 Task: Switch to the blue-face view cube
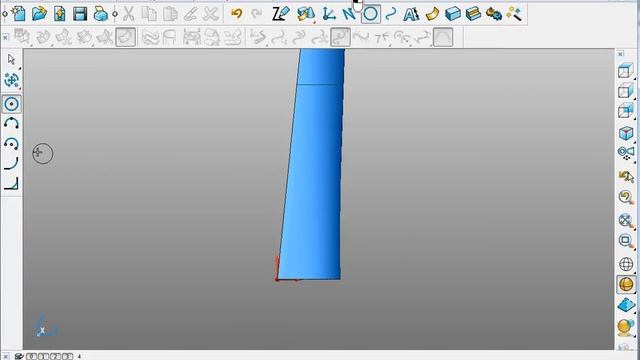click(x=626, y=111)
